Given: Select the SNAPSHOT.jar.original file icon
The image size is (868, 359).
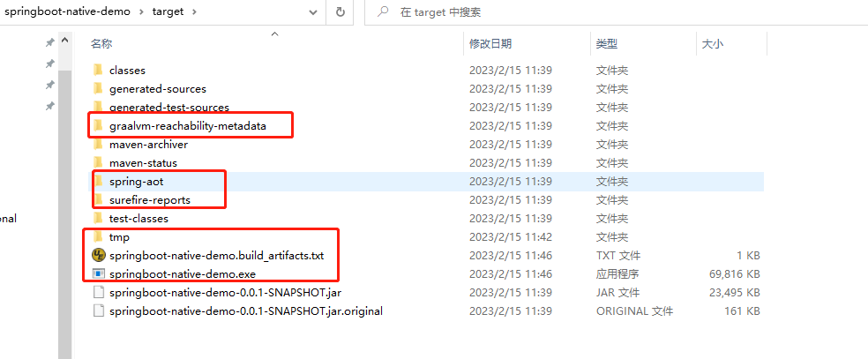Looking at the screenshot, I should point(99,310).
